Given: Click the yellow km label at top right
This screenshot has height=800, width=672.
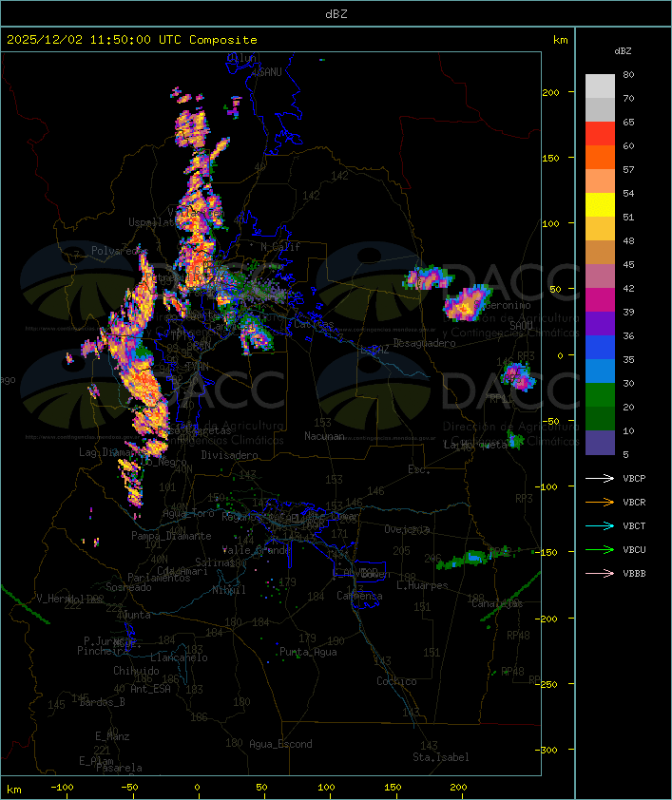Looking at the screenshot, I should pos(560,40).
